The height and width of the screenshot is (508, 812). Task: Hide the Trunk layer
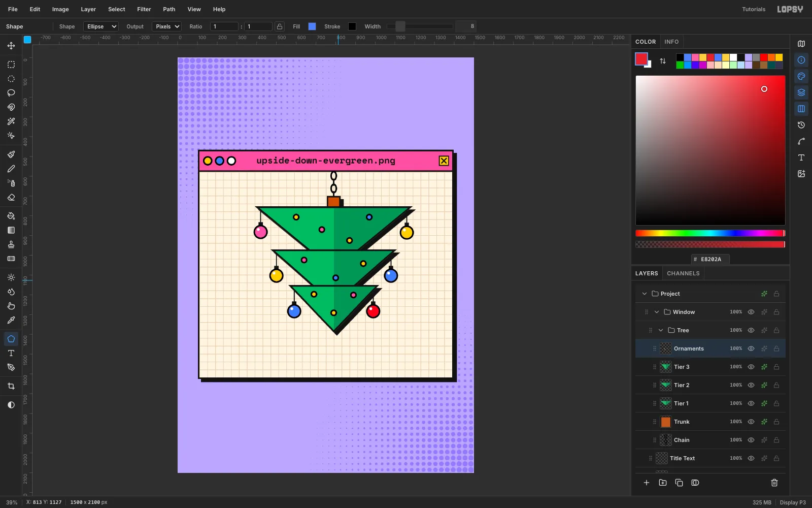(751, 422)
